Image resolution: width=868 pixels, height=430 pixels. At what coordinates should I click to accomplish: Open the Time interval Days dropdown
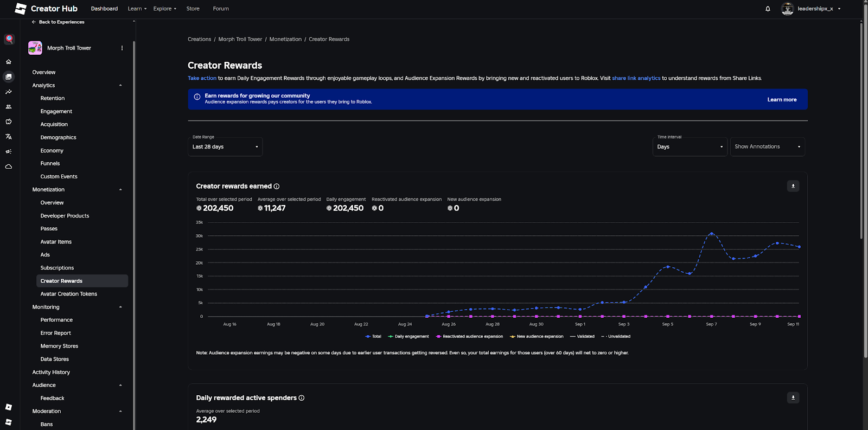pos(690,147)
